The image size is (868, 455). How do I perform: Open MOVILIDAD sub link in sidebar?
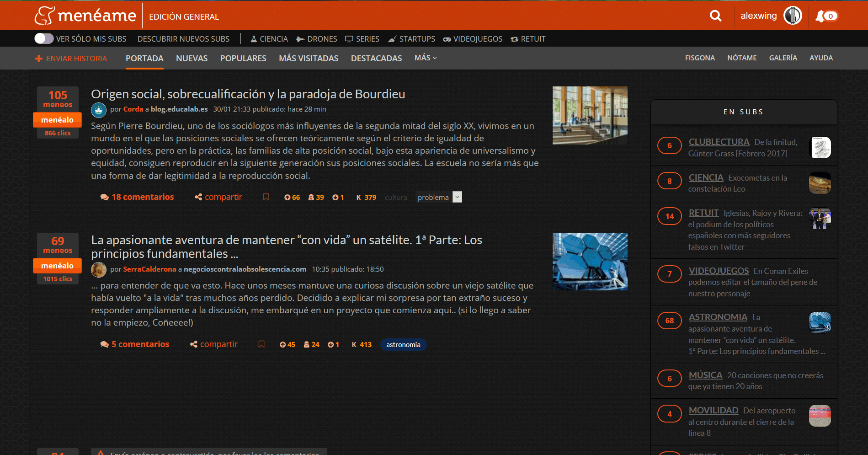(x=714, y=411)
